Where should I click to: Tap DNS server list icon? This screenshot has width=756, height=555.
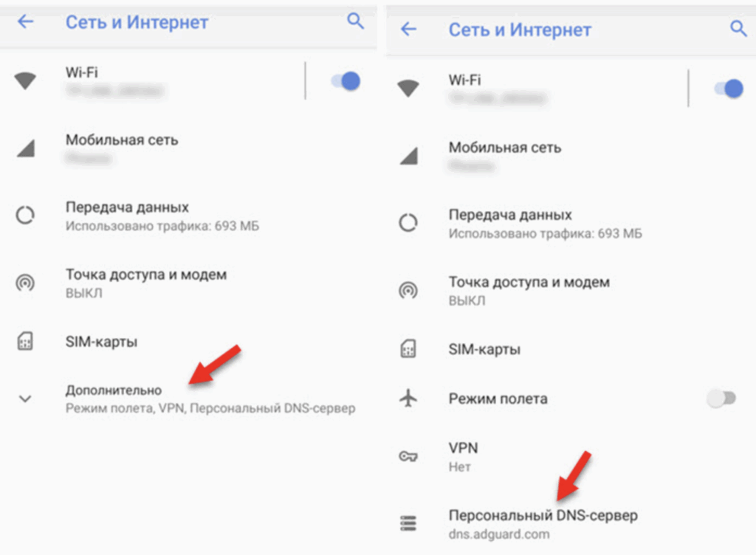[x=408, y=524]
